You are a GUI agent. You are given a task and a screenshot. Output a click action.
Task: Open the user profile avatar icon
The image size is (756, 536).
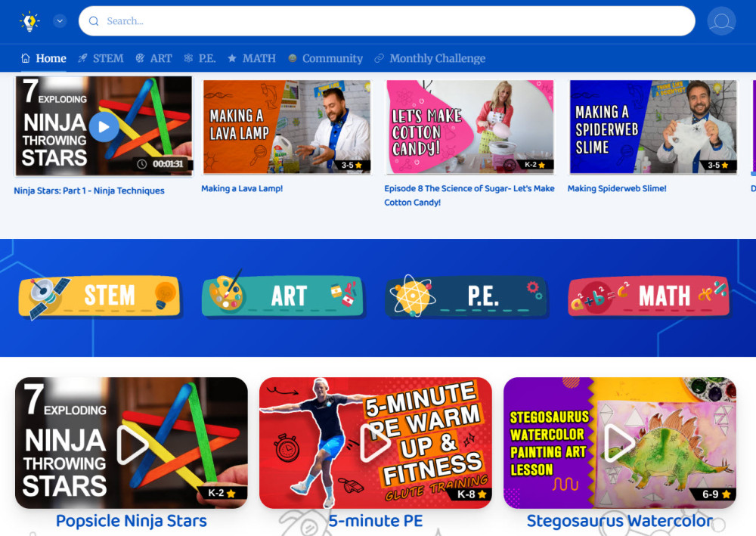[721, 21]
